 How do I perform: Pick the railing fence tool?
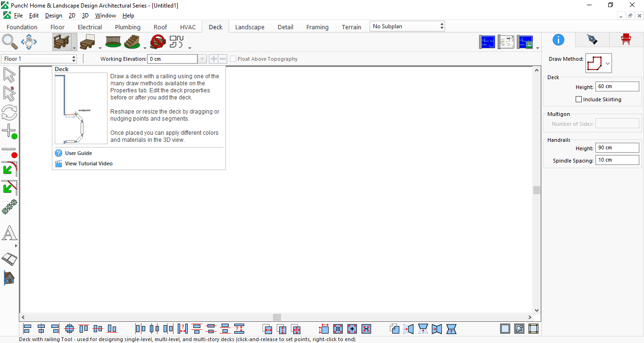pos(113,42)
